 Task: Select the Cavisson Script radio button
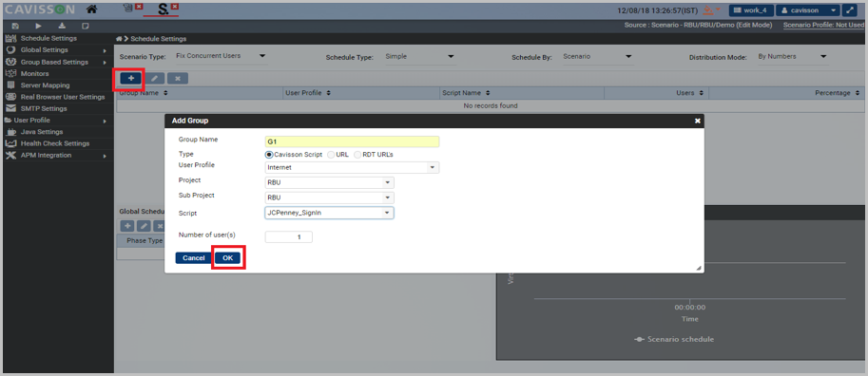pos(269,155)
